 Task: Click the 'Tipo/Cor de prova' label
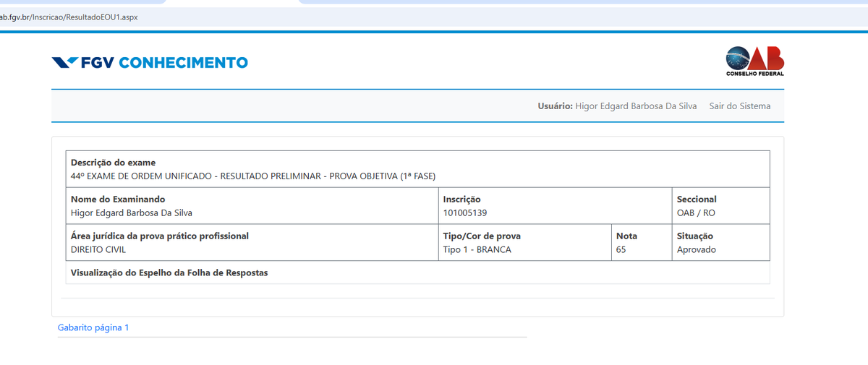(482, 236)
